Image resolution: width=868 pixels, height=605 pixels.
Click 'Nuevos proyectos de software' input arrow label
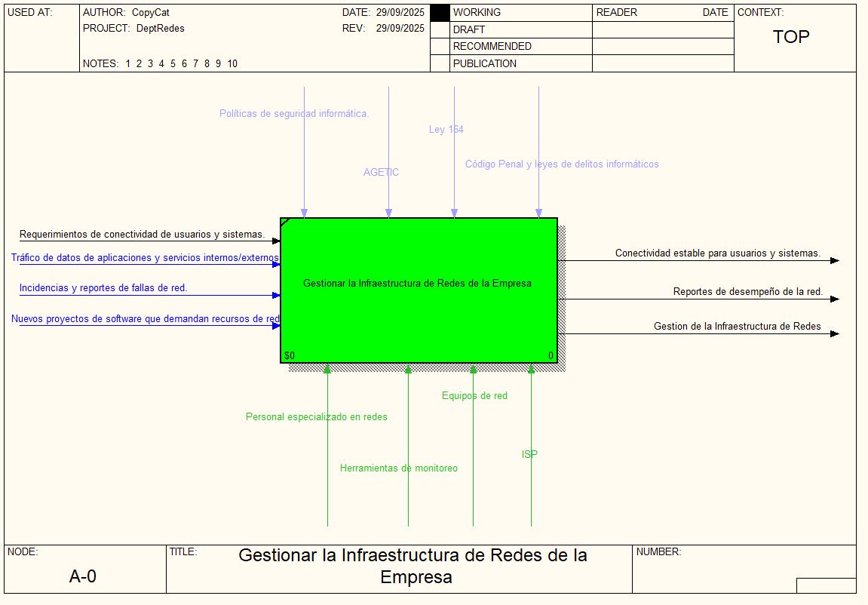point(146,319)
